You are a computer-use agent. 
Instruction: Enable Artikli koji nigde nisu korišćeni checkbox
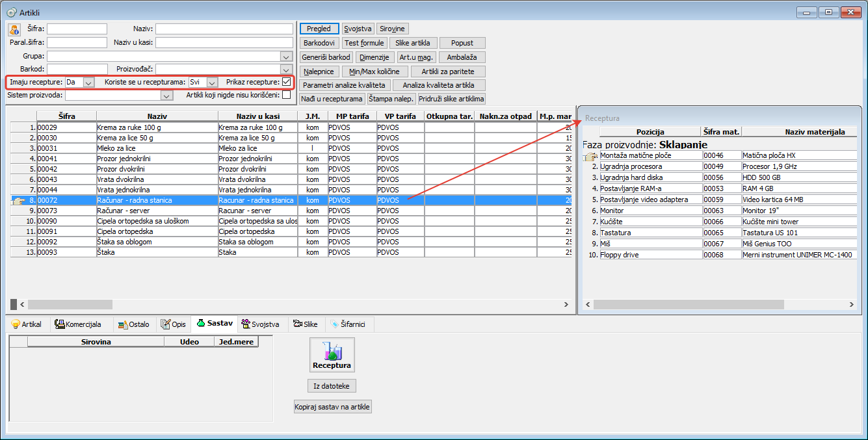point(287,95)
